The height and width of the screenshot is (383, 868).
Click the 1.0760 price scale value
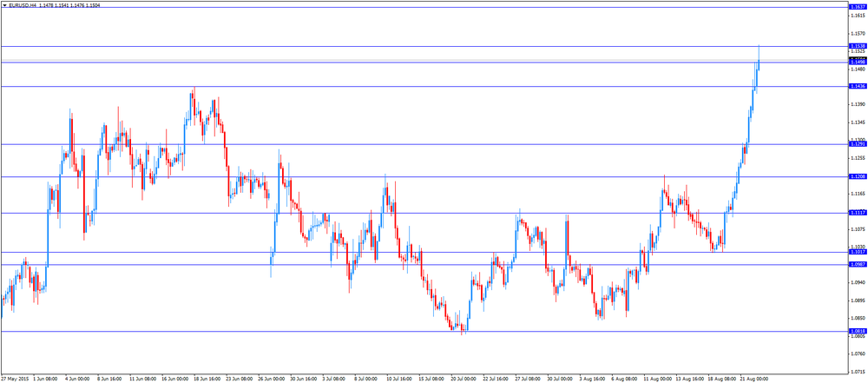coord(858,353)
